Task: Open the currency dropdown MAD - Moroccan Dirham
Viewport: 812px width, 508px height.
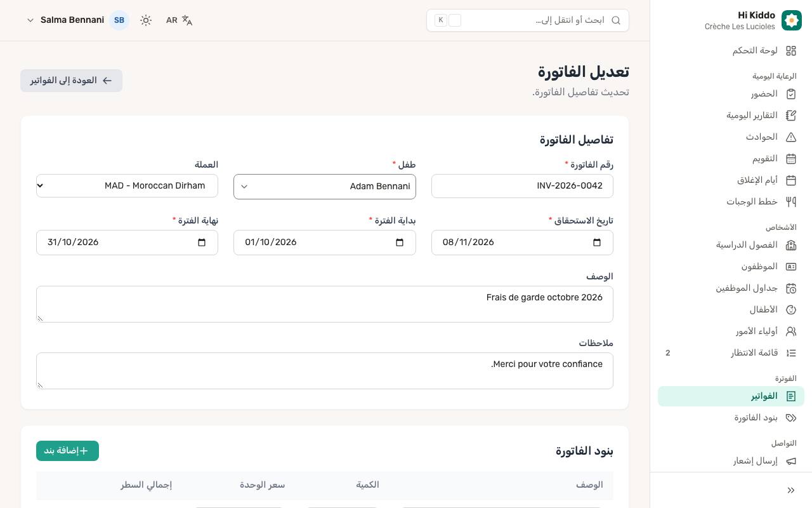Action: click(127, 186)
